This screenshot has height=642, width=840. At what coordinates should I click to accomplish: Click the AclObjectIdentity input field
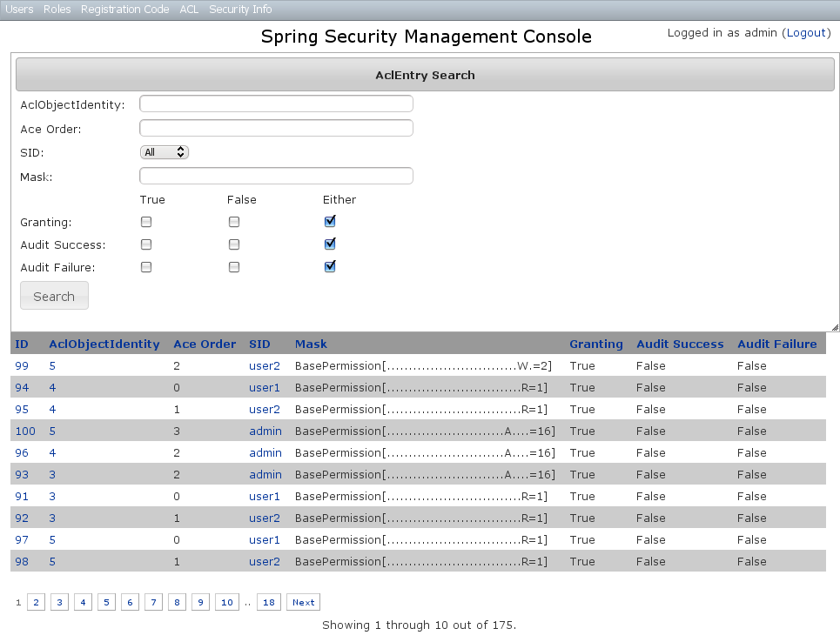[x=276, y=104]
